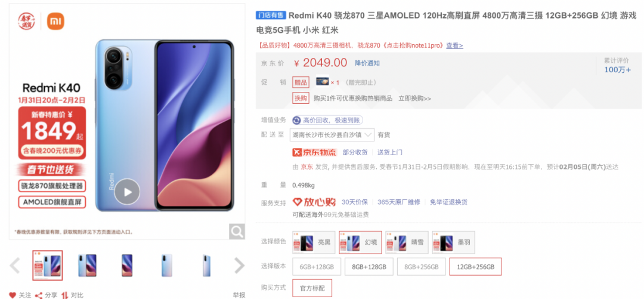The height and width of the screenshot is (299, 644).
Task: Open the delivery address dropdown
Action: pos(332,134)
